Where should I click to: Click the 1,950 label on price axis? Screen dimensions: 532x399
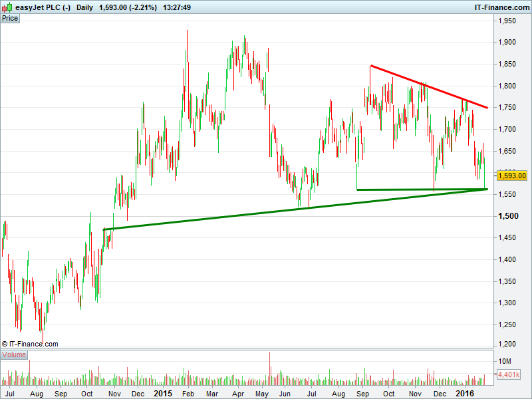click(507, 21)
